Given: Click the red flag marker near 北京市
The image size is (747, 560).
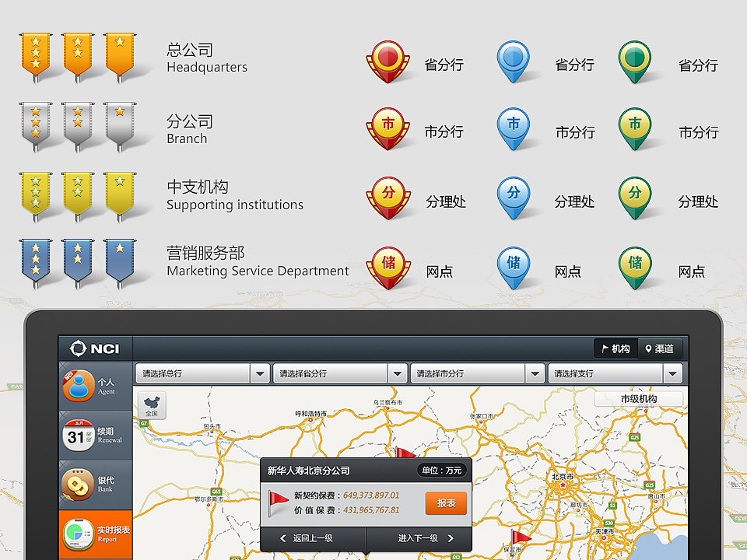Looking at the screenshot, I should coord(521,537).
